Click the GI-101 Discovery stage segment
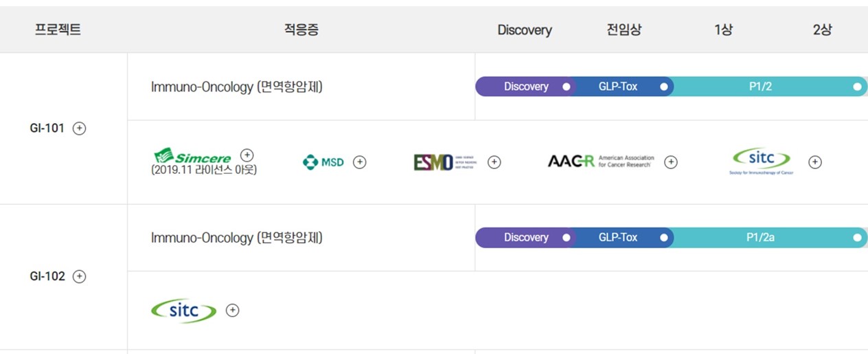The height and width of the screenshot is (354, 868). click(x=525, y=87)
